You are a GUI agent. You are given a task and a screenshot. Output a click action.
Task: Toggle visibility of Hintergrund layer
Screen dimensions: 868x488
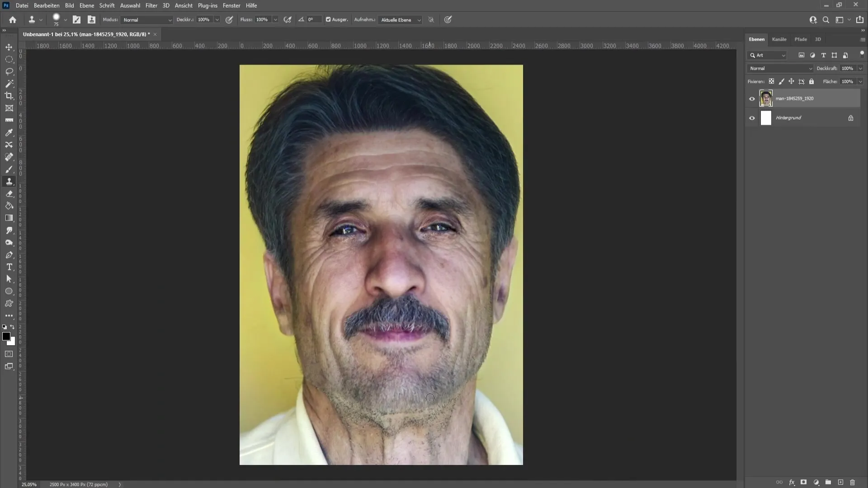(752, 117)
